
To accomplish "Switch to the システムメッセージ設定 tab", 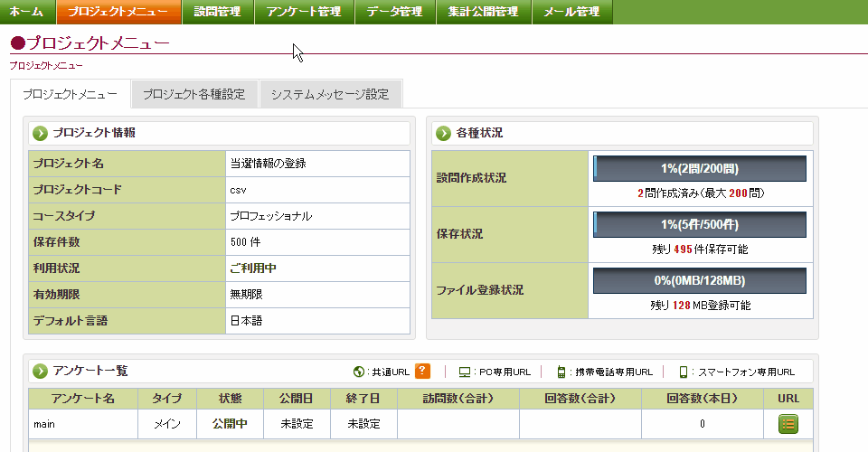I will pos(329,94).
